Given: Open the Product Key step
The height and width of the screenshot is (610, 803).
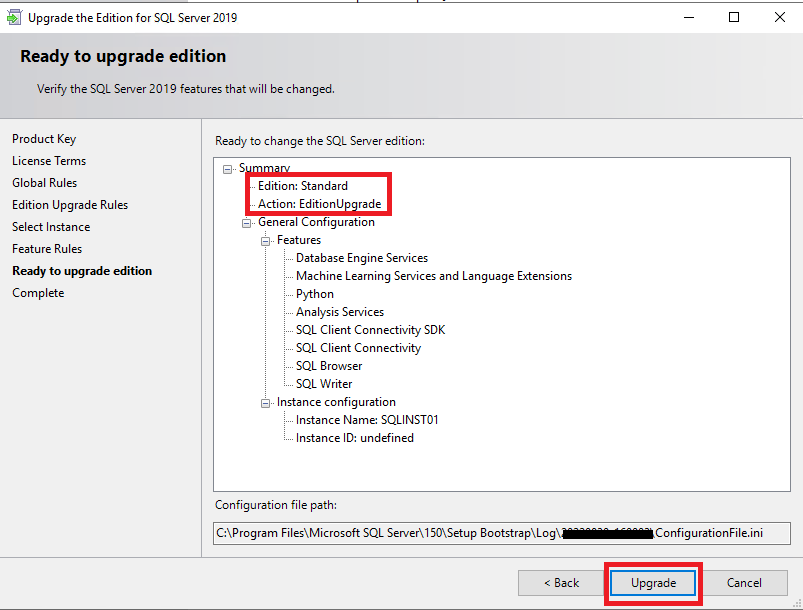Looking at the screenshot, I should pyautogui.click(x=44, y=139).
